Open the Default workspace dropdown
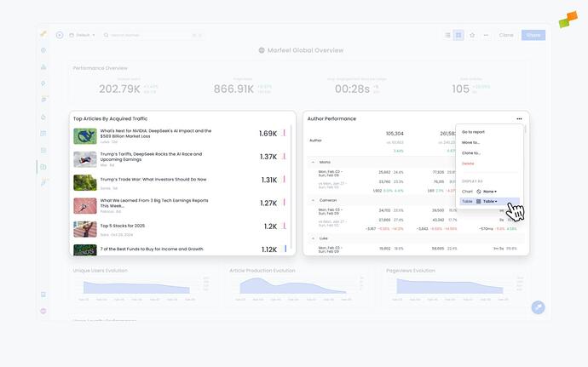The image size is (588, 367). [82, 35]
